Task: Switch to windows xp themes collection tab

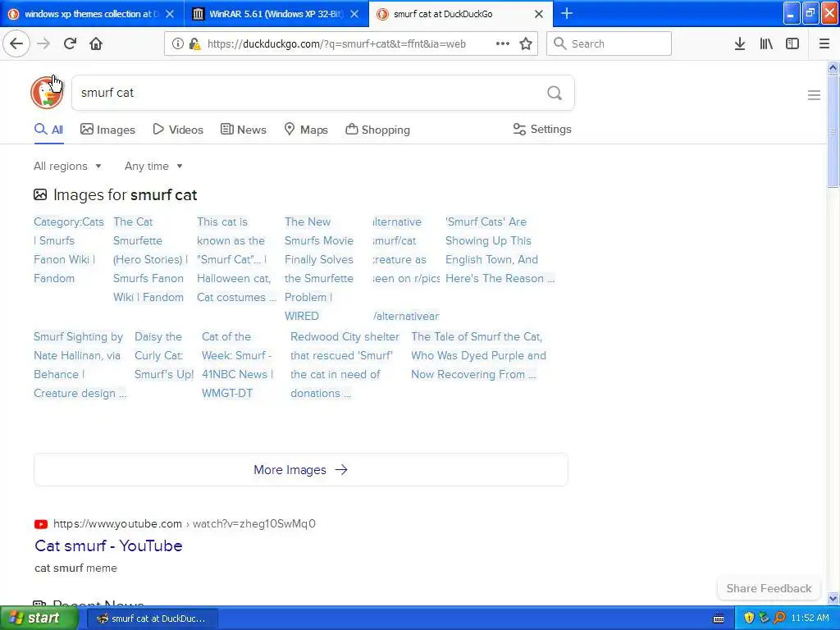Action: (x=92, y=14)
